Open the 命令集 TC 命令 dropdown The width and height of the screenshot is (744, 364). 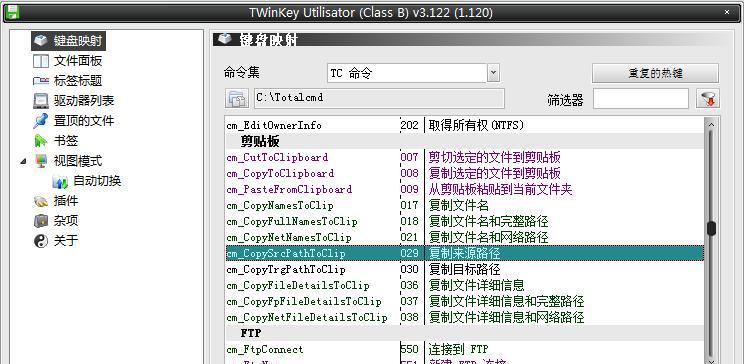click(493, 73)
